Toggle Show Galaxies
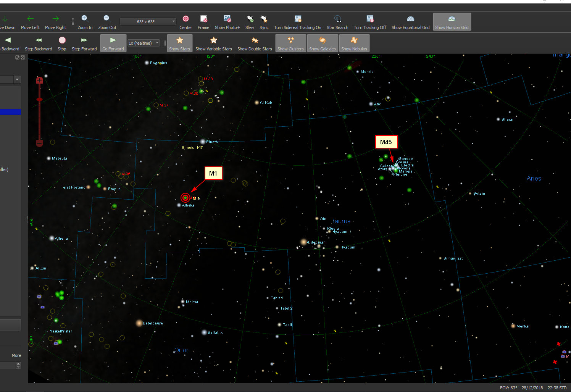 click(x=323, y=43)
